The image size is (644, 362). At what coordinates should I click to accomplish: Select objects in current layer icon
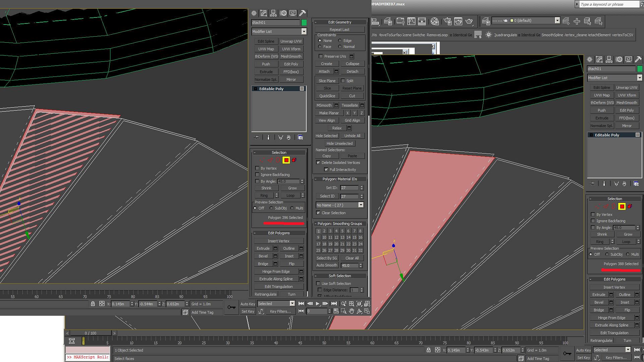coord(587,21)
